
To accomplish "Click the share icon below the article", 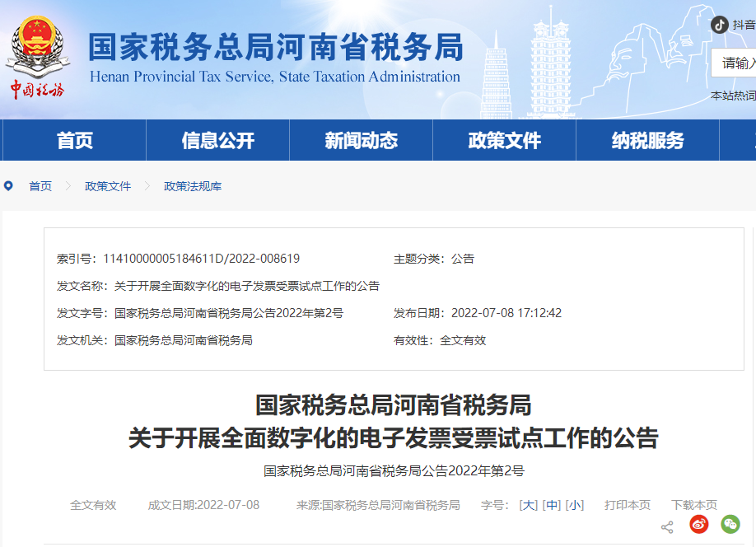I will pos(667,526).
